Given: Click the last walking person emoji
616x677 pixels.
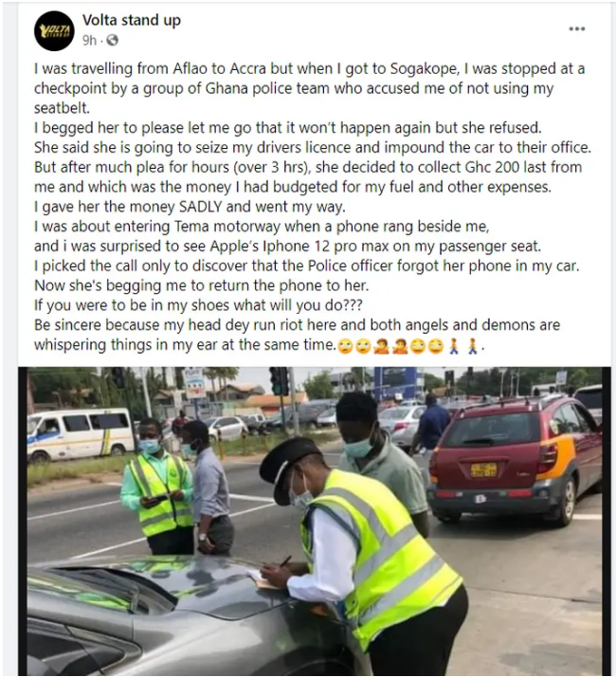Looking at the screenshot, I should click(x=473, y=346).
